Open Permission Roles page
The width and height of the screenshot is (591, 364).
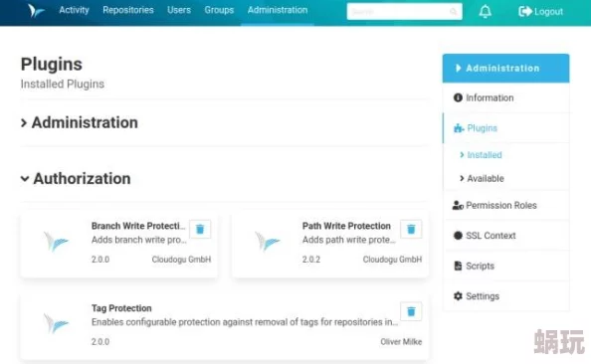(494, 205)
